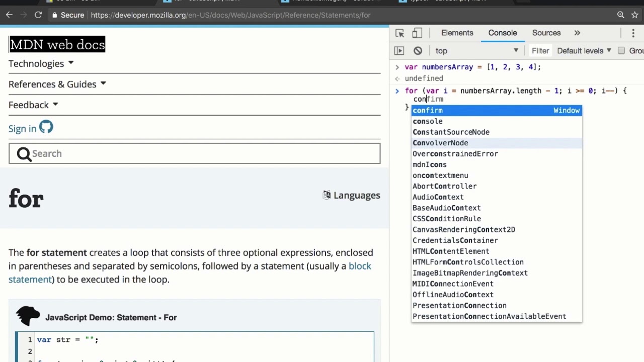Click the MDN web docs logo
Screen dimensions: 644x362
pos(57,44)
